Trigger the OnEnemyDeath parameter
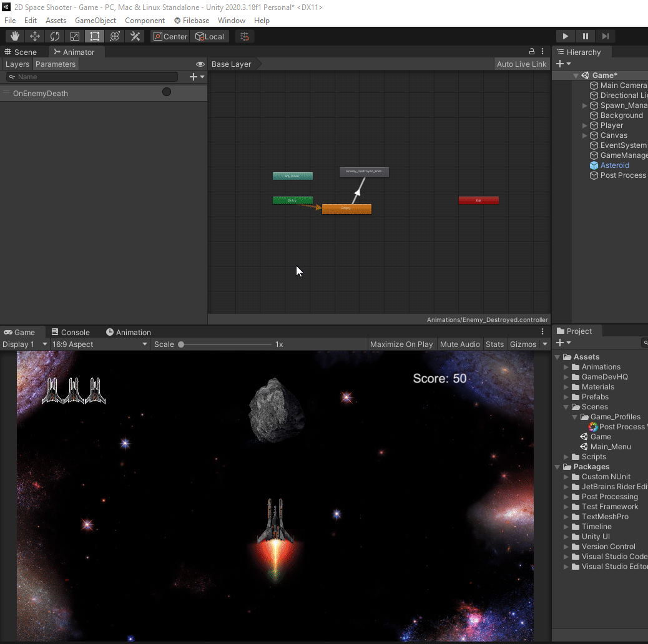648x644 pixels. pyautogui.click(x=167, y=92)
